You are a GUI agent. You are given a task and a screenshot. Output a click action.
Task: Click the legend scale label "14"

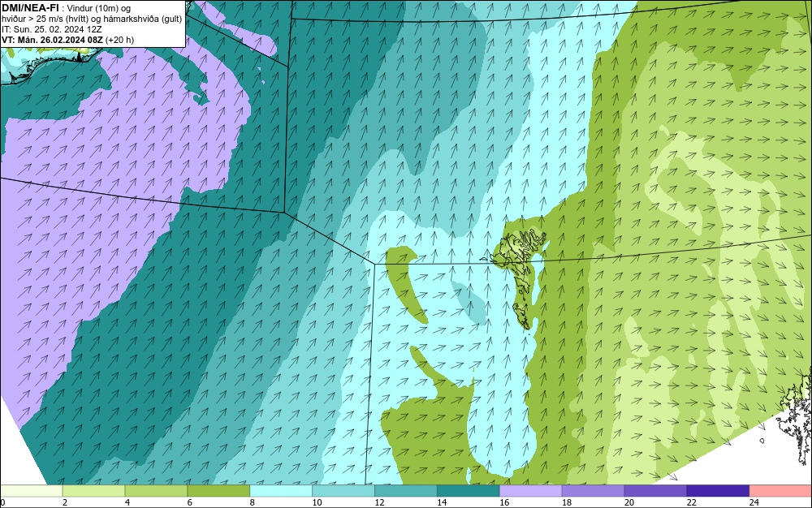click(x=442, y=502)
